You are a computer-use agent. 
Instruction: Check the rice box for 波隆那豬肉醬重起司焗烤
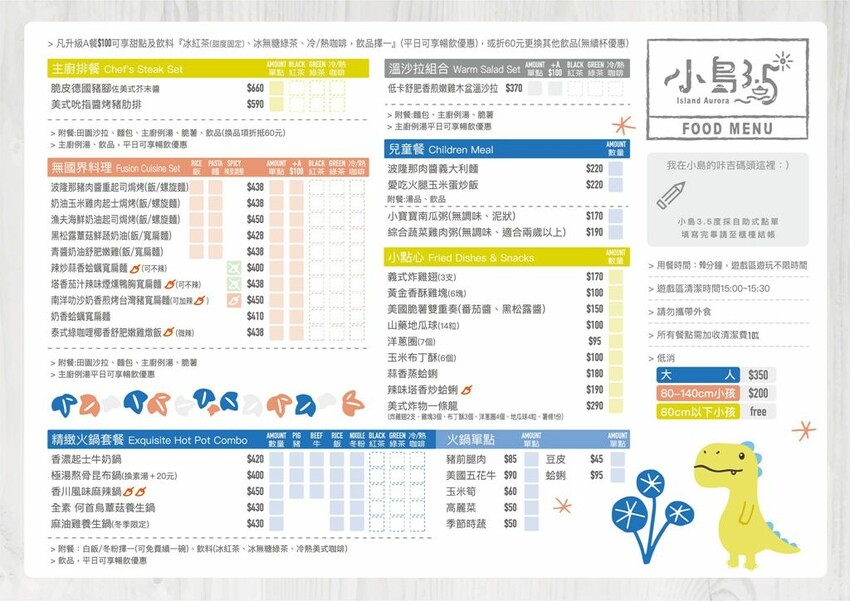pyautogui.click(x=196, y=187)
